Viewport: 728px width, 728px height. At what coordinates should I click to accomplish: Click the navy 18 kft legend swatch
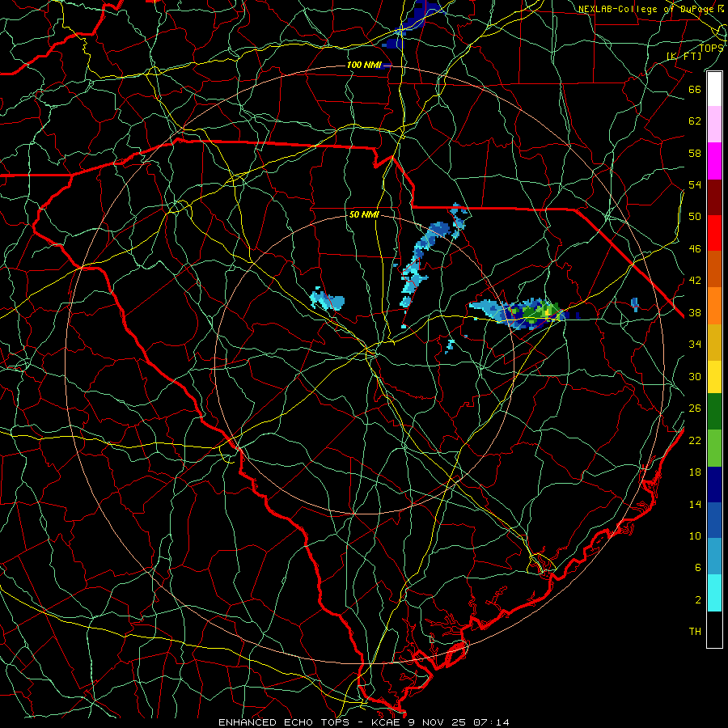[x=714, y=485]
